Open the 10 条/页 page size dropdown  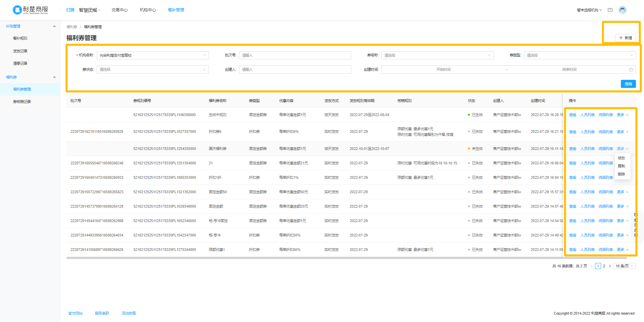tap(625, 266)
